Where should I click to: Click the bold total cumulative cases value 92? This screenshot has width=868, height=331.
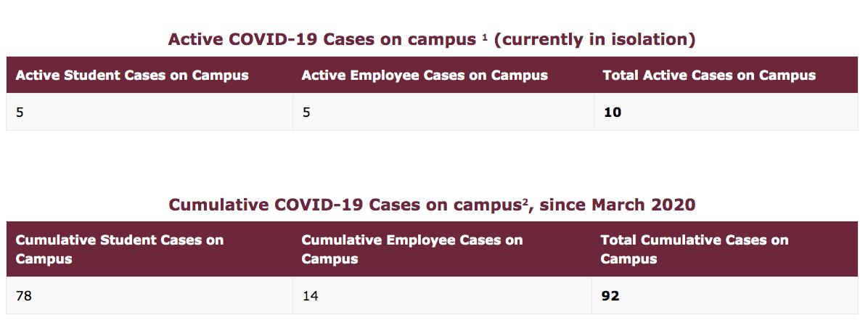pyautogui.click(x=610, y=295)
